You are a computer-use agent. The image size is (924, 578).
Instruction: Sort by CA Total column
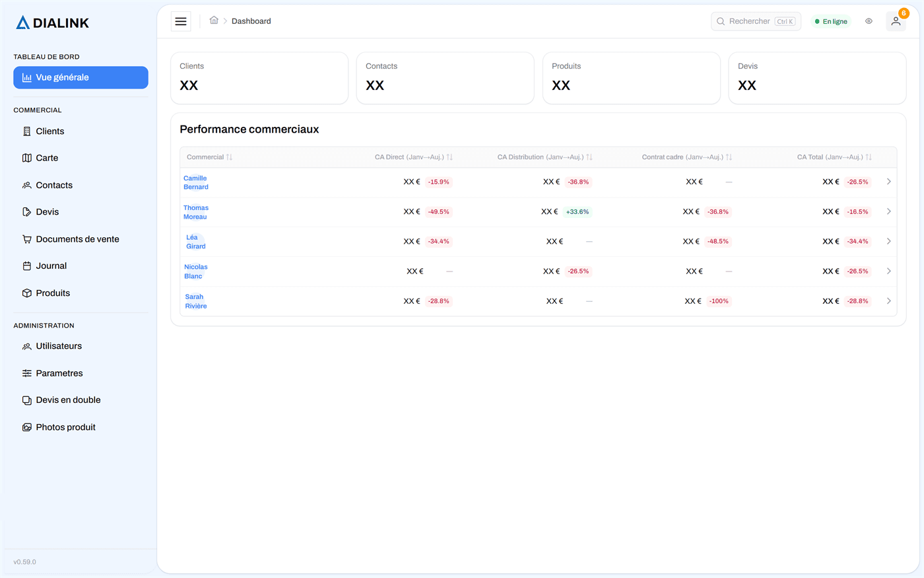click(x=834, y=157)
